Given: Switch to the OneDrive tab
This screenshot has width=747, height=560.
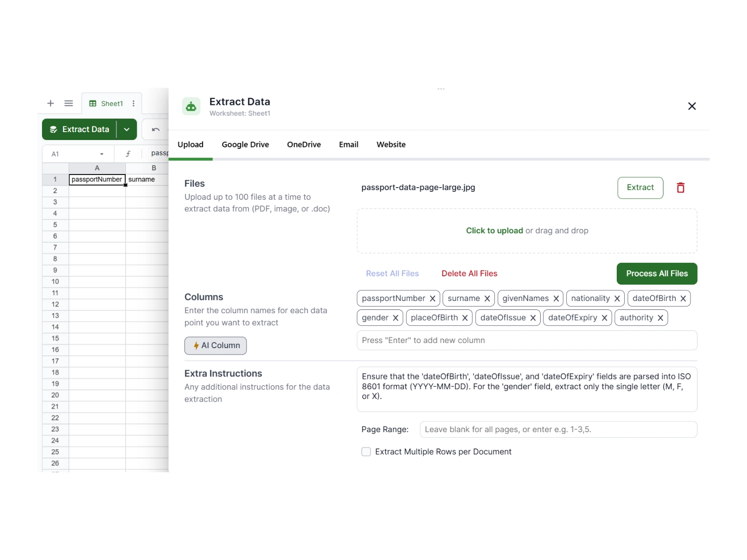Looking at the screenshot, I should click(304, 145).
